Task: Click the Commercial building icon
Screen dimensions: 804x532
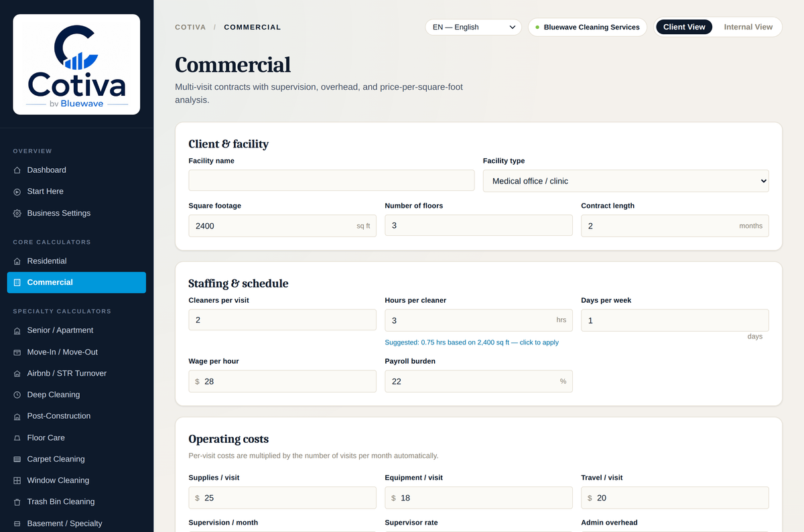Action: pos(17,283)
